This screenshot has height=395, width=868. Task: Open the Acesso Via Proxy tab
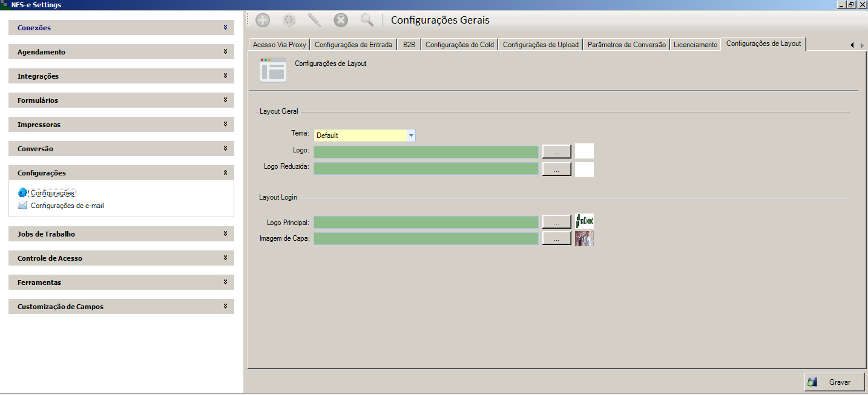tap(279, 45)
